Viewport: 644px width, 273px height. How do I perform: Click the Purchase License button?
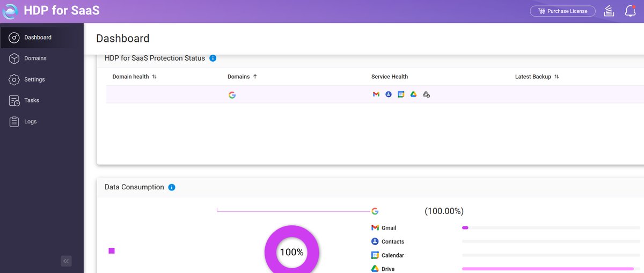point(562,11)
